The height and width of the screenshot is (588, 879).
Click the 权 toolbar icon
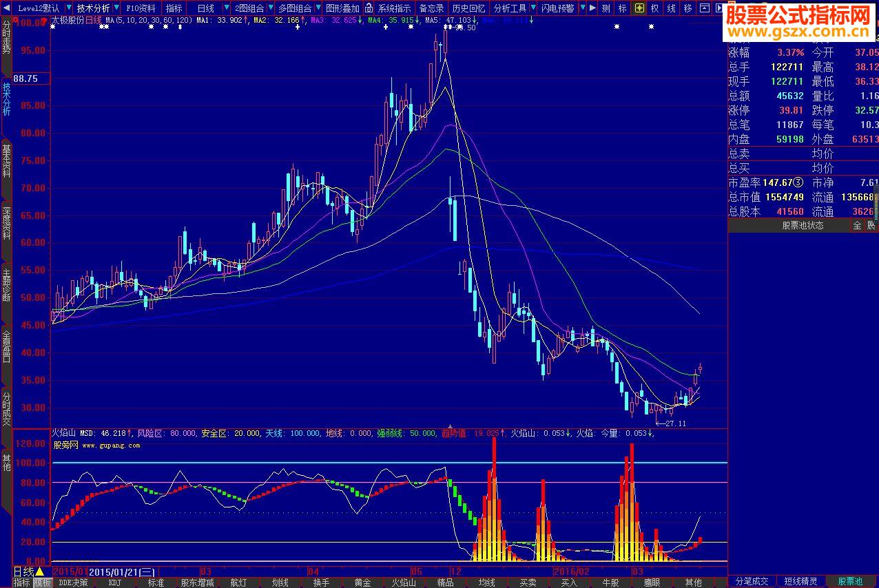654,8
